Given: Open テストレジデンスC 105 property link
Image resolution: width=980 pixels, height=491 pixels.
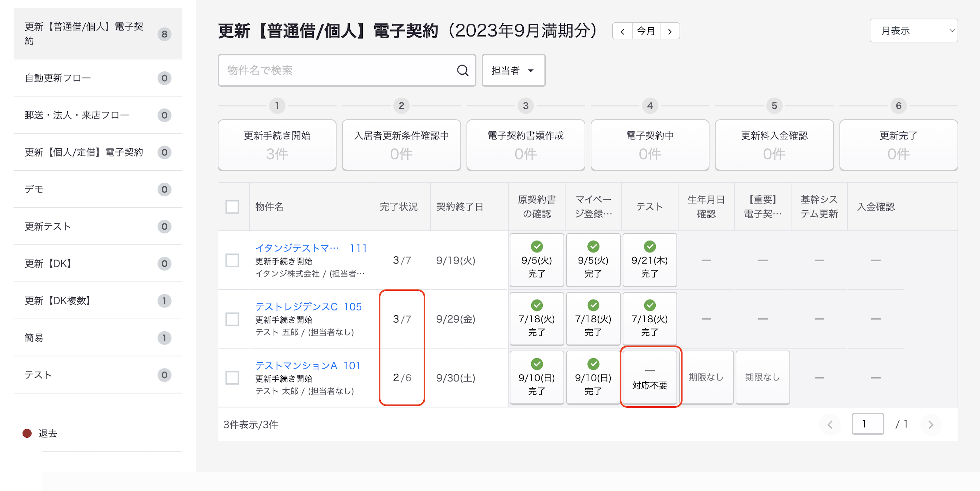Looking at the screenshot, I should coord(308,307).
